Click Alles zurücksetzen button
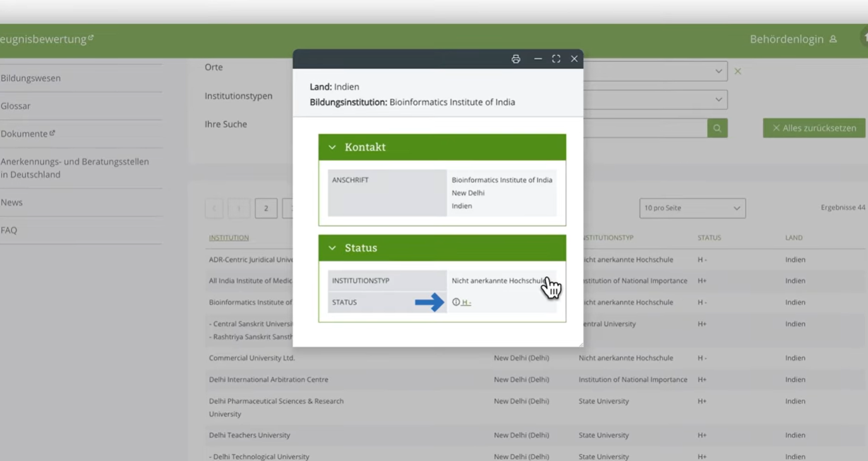 (x=814, y=128)
